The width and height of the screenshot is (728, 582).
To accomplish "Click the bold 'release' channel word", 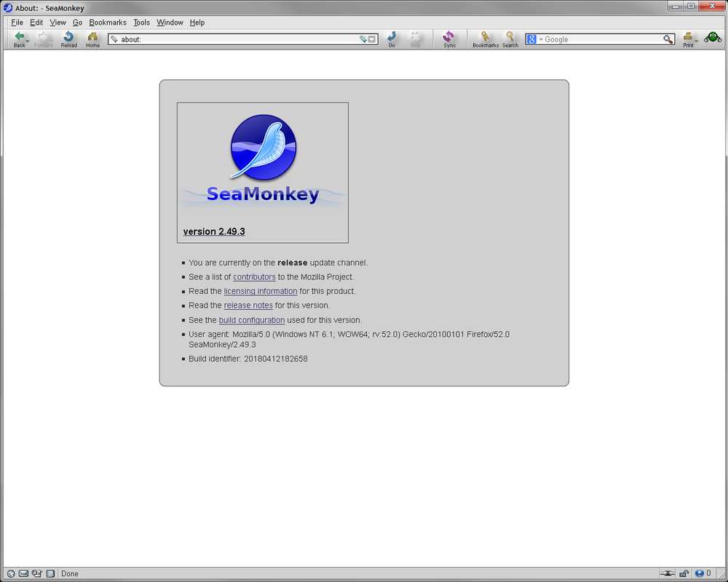I will 293,263.
